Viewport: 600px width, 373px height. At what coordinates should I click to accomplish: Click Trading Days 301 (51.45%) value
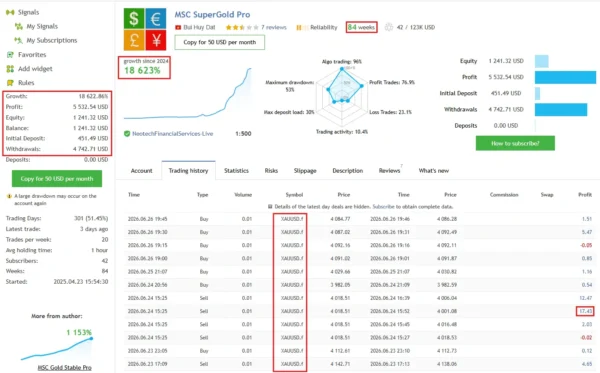pos(91,218)
